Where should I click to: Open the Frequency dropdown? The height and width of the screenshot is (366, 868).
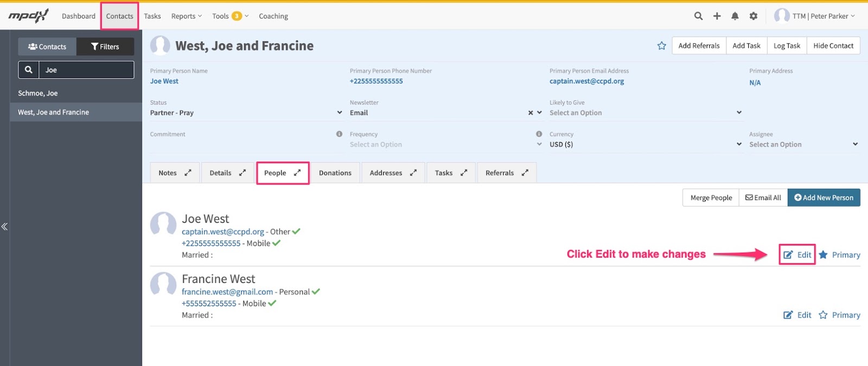[446, 145]
